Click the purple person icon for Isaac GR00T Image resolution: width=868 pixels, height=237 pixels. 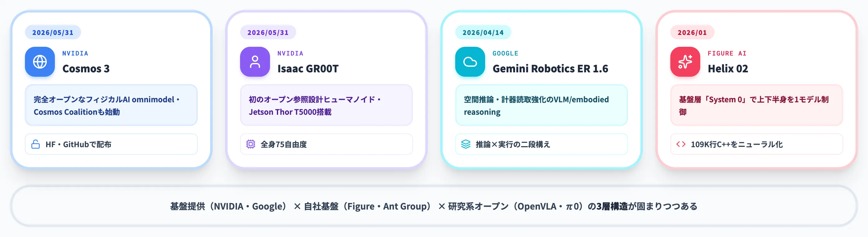255,62
